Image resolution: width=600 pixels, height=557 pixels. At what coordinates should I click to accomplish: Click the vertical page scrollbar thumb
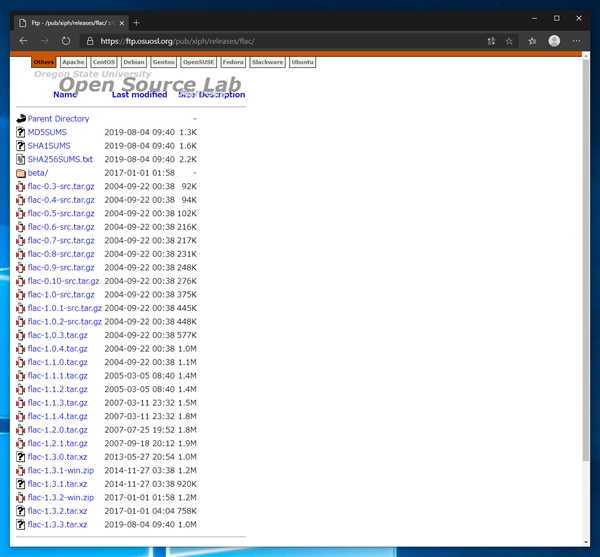coord(585,260)
